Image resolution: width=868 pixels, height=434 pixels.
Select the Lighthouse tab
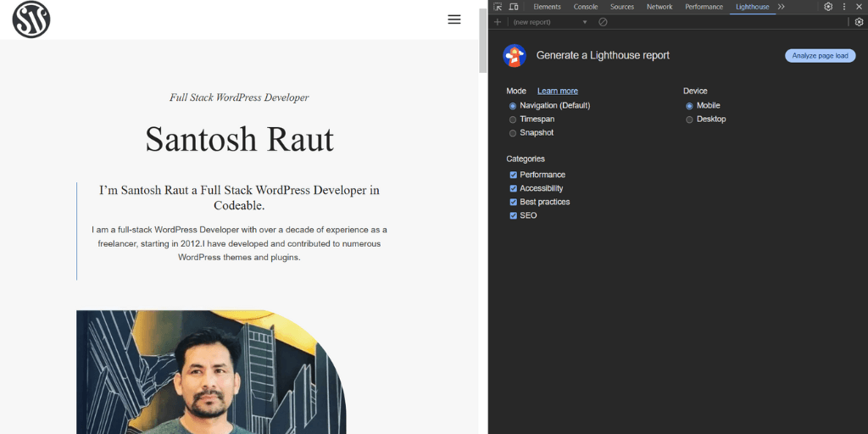click(753, 7)
